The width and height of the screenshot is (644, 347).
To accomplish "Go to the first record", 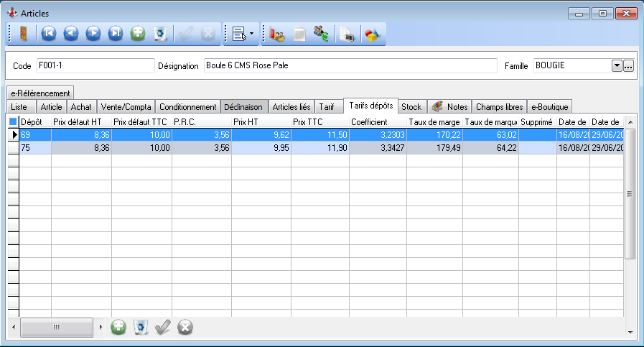I will click(x=49, y=34).
